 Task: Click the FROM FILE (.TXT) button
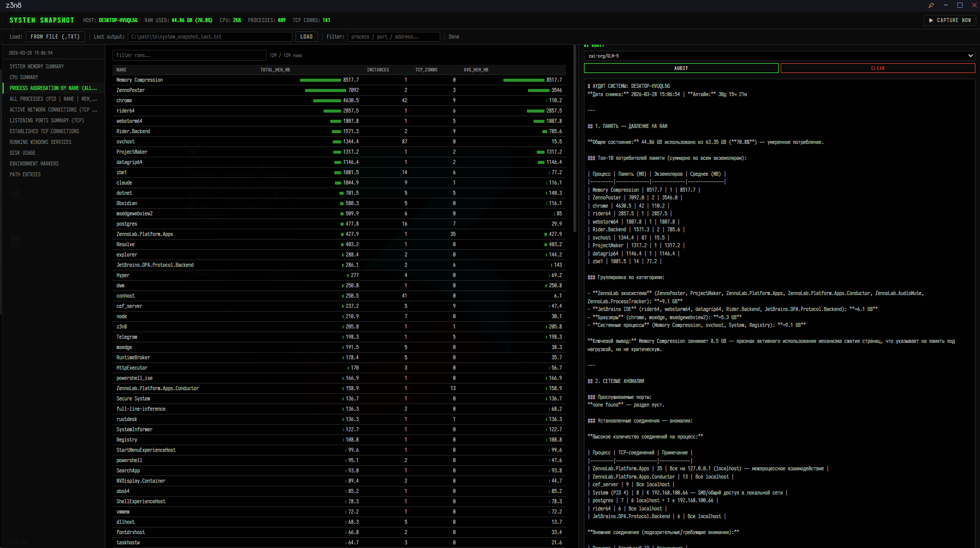tap(55, 37)
